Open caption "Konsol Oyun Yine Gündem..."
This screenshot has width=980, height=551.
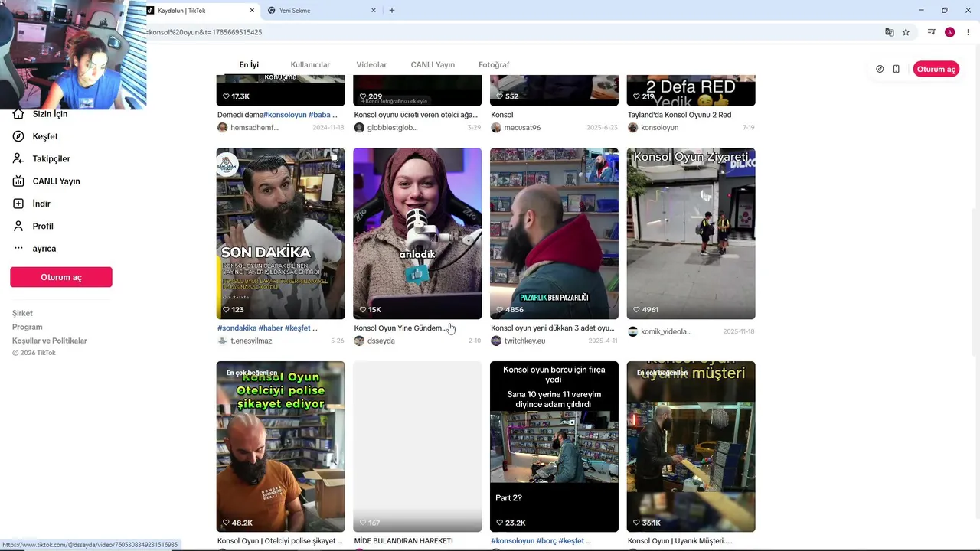(x=400, y=328)
